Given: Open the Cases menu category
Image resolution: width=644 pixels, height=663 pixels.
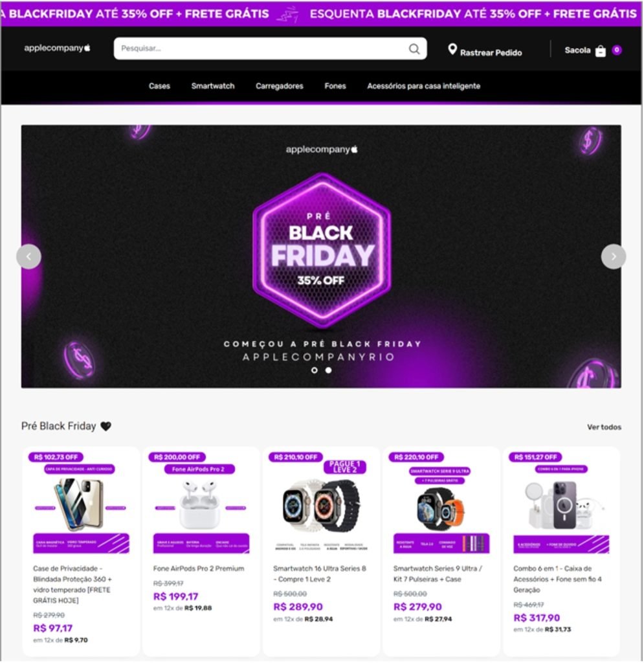Looking at the screenshot, I should tap(159, 86).
